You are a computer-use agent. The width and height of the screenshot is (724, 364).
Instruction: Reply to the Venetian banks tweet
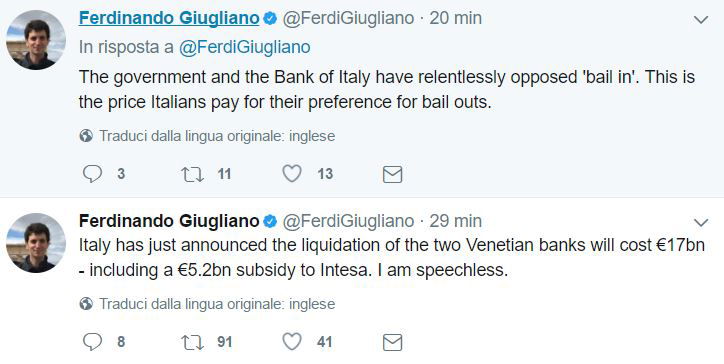[92, 342]
